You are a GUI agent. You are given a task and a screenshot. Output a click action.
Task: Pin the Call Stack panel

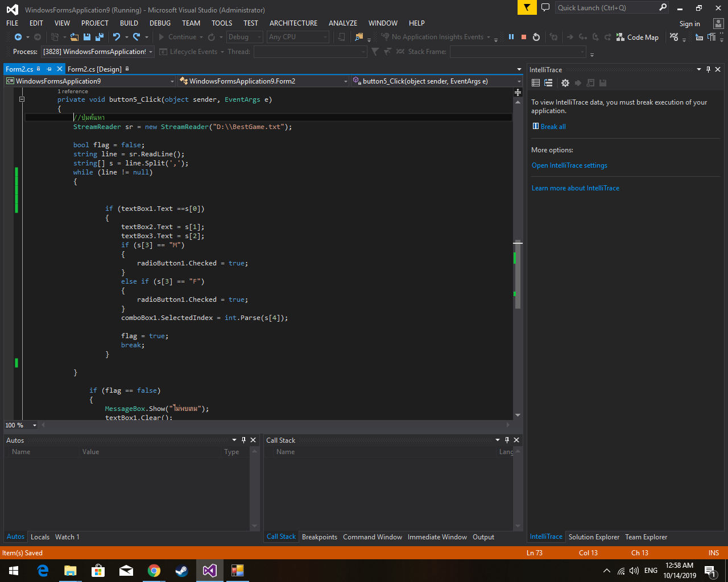tap(507, 440)
